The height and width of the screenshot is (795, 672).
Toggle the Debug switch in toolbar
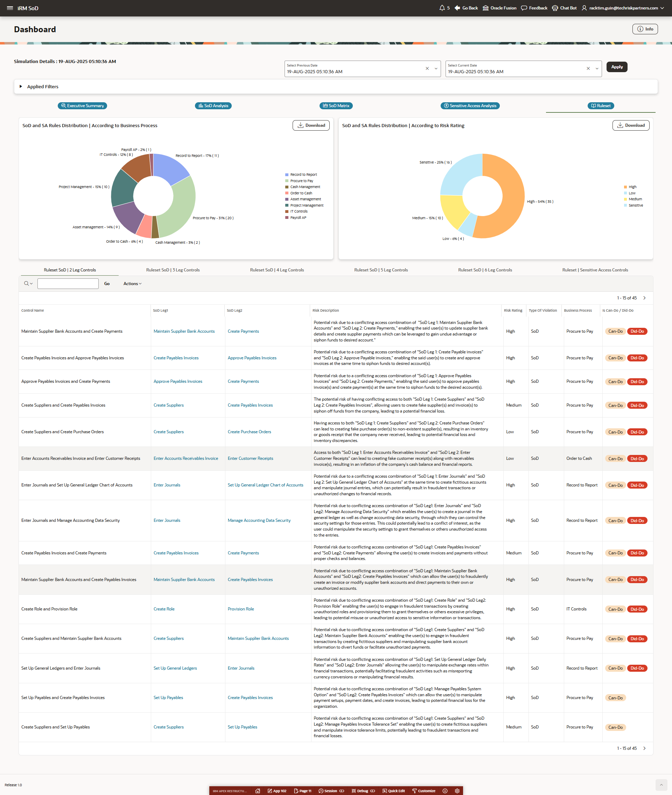[372, 791]
